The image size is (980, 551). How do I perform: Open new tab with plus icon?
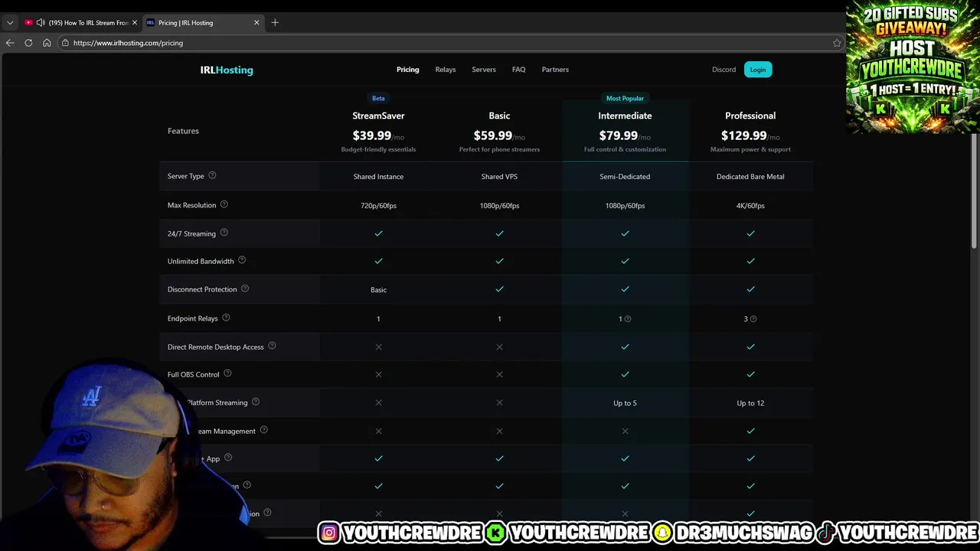[275, 22]
